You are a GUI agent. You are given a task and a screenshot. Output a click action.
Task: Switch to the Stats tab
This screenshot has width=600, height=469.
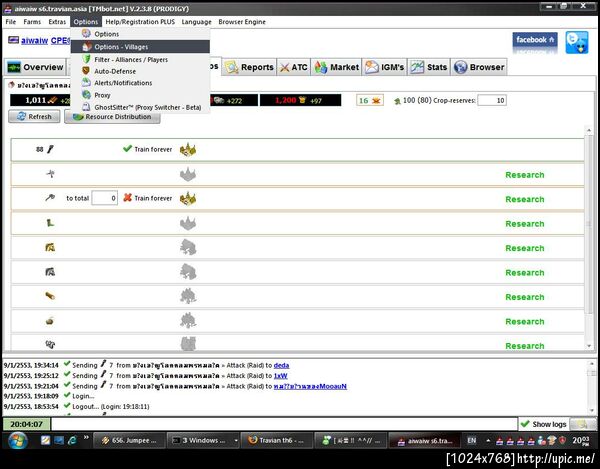[429, 67]
